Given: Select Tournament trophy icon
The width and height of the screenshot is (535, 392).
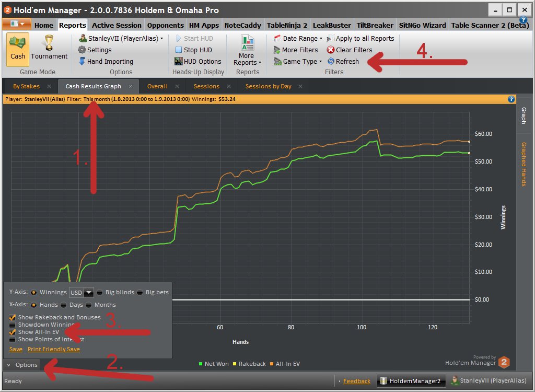Looking at the screenshot, I should [x=49, y=43].
